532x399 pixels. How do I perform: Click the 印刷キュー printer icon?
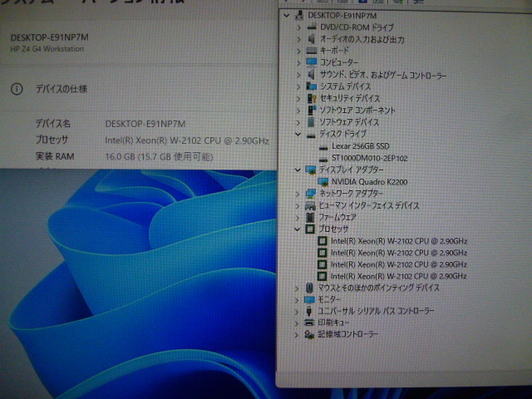pos(309,323)
